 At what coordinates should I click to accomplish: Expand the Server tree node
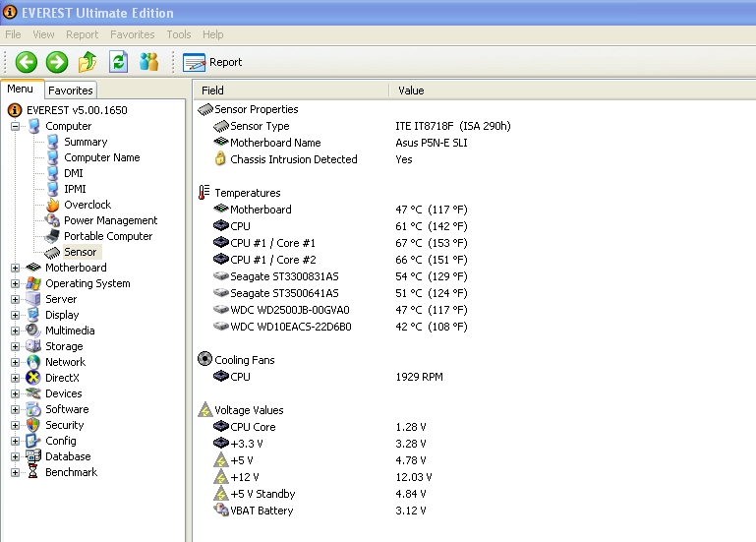pos(15,299)
